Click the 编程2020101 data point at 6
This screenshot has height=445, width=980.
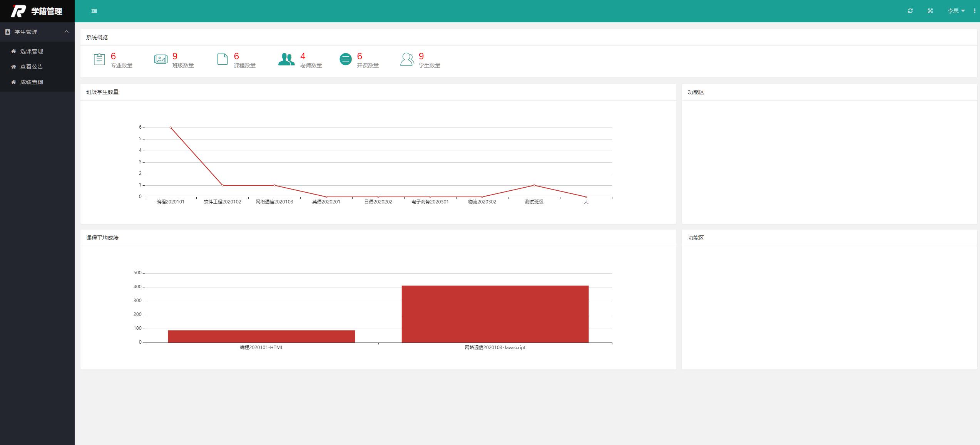tap(171, 128)
